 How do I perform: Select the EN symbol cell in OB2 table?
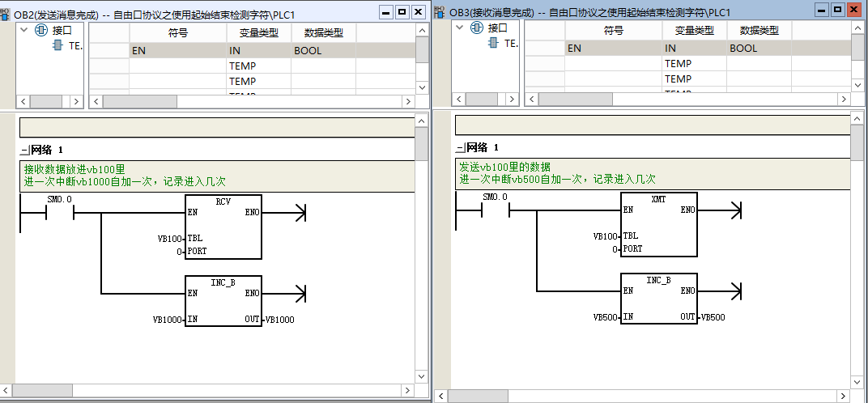[177, 51]
